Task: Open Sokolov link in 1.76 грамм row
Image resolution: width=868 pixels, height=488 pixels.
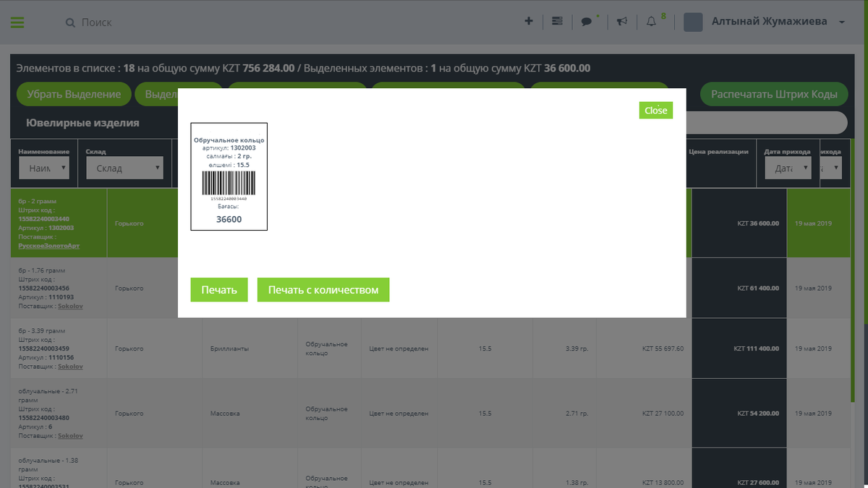Action: coord(70,307)
